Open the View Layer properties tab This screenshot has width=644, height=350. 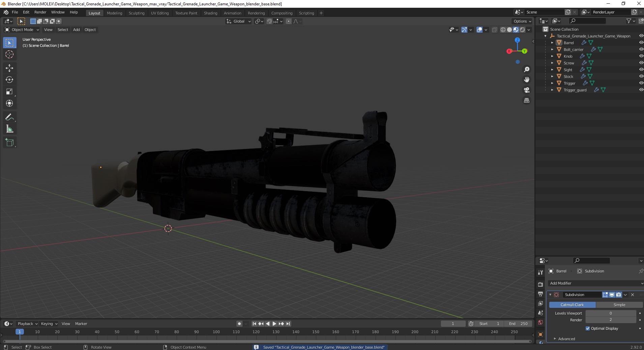(x=540, y=303)
